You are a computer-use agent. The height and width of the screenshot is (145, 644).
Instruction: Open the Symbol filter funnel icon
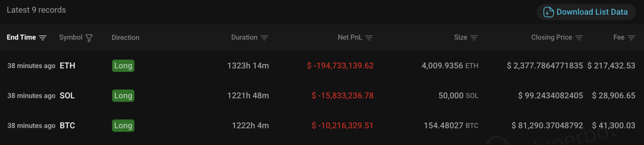coord(89,38)
